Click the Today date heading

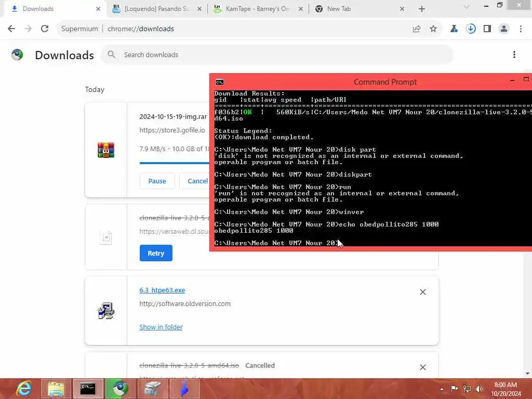click(x=95, y=89)
